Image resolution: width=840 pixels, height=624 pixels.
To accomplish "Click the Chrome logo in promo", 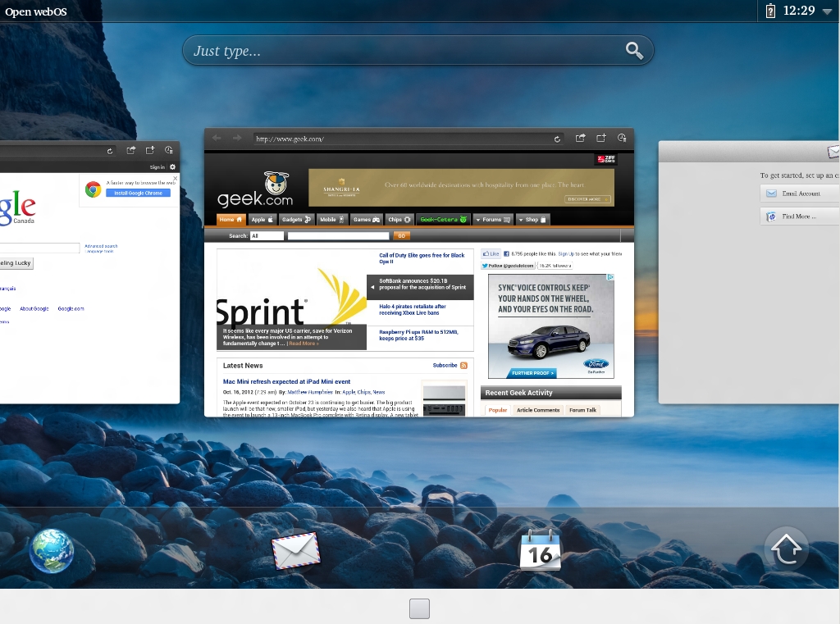I will pos(94,189).
